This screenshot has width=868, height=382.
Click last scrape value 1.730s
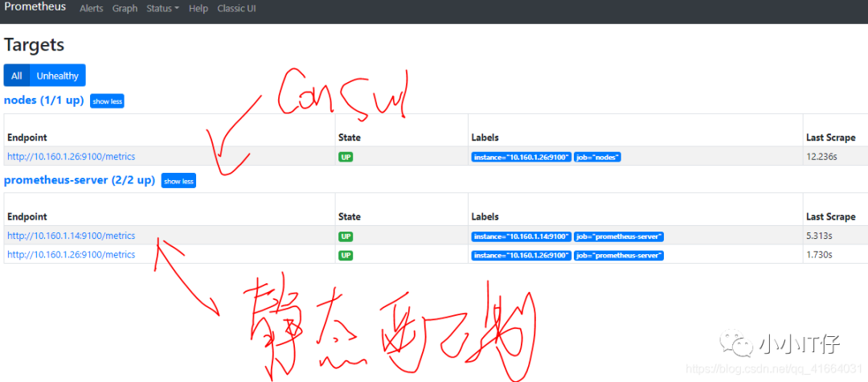[x=819, y=255]
